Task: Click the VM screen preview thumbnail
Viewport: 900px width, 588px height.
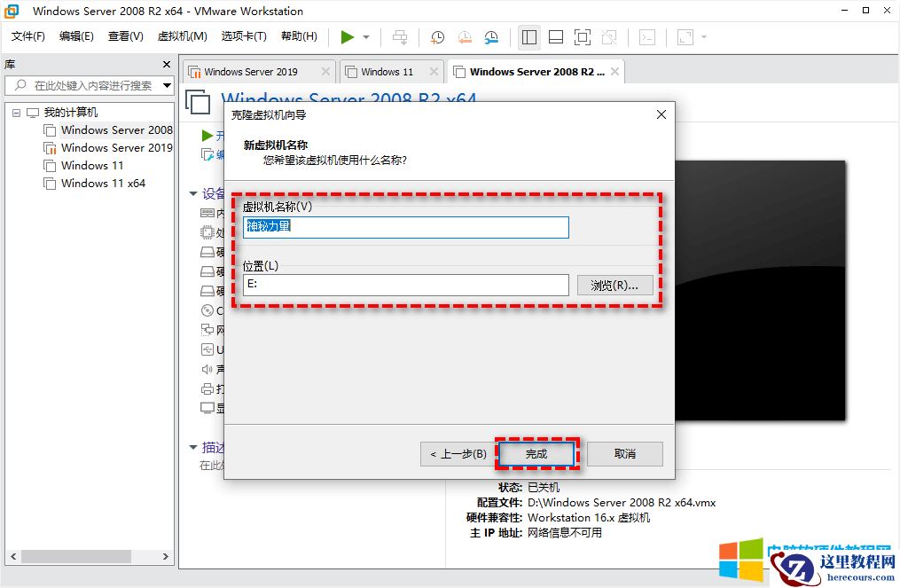Action: (760, 291)
